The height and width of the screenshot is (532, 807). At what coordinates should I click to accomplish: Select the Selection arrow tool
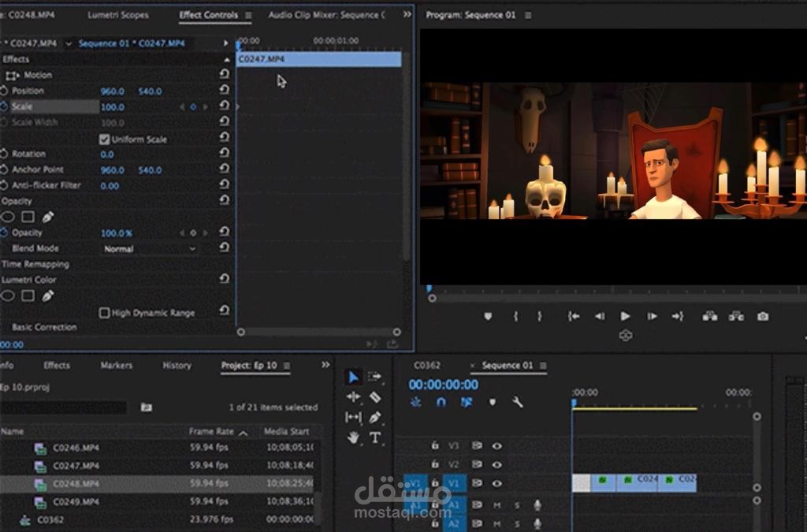point(353,378)
